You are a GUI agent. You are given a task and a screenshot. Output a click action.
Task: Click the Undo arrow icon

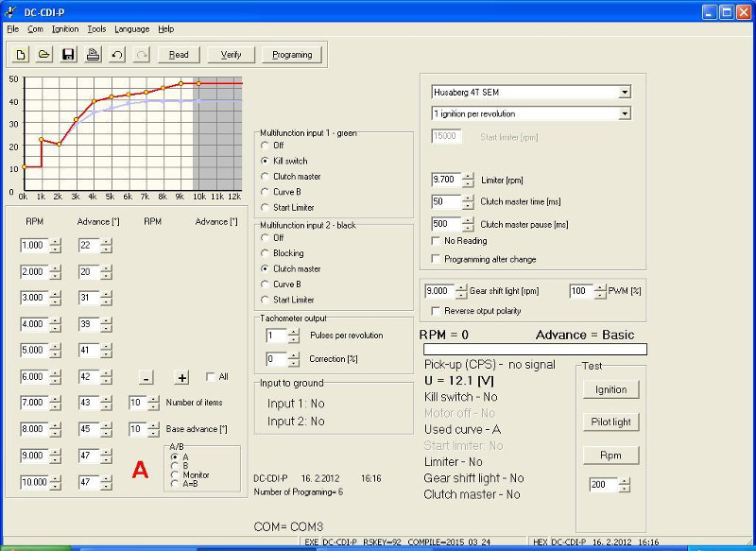[x=117, y=55]
